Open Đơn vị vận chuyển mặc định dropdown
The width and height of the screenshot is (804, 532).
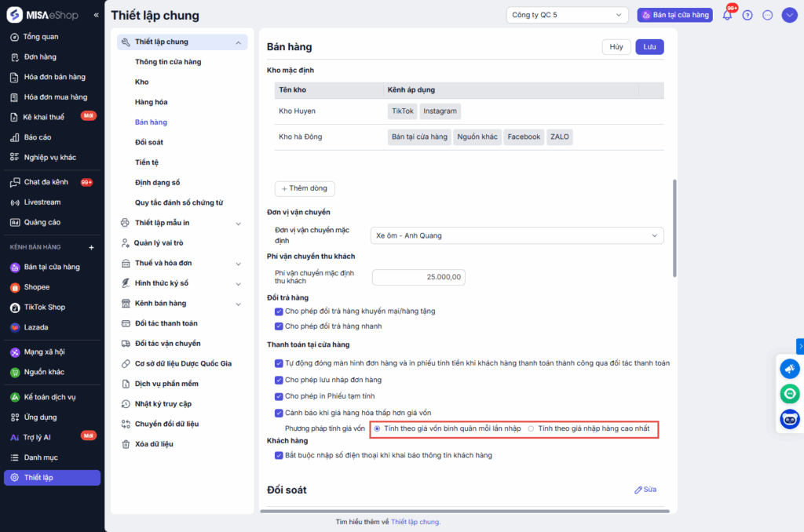pos(517,235)
